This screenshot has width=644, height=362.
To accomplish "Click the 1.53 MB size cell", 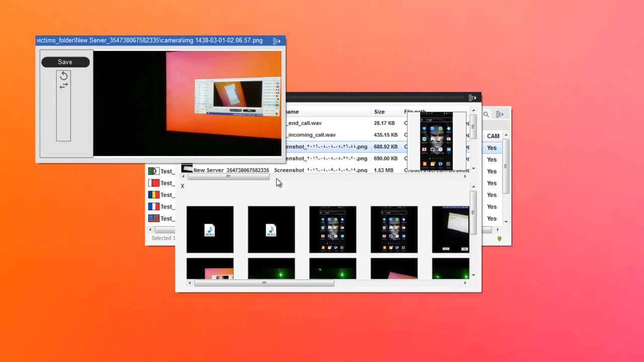I will [x=384, y=170].
